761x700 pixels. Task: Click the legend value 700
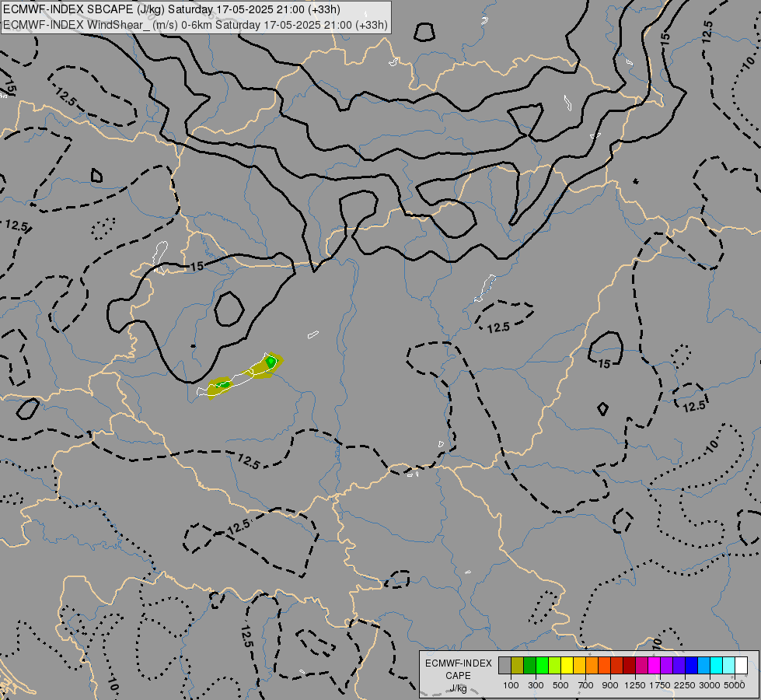[x=586, y=685]
